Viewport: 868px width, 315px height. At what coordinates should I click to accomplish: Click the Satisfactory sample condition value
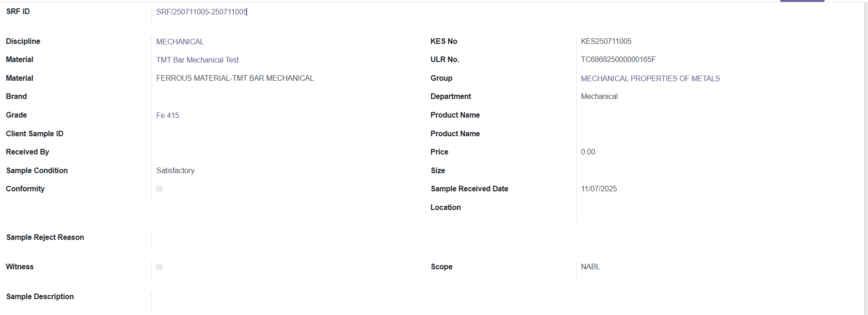[x=175, y=170]
